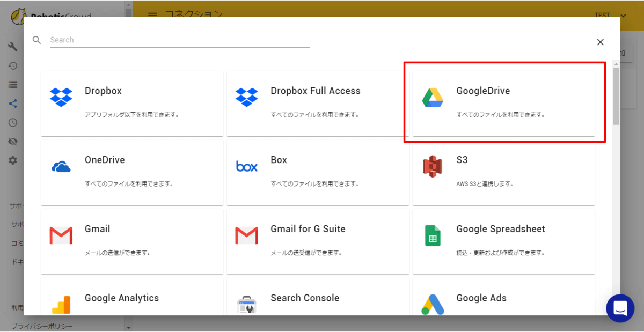The height and width of the screenshot is (332, 644).
Task: Click the Dropbox logo icon
Action: tap(61, 97)
